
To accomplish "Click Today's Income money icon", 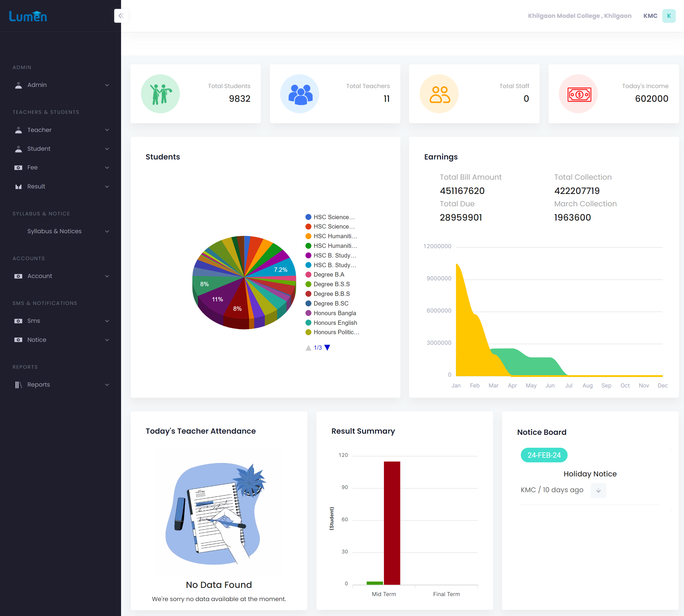I will click(579, 94).
